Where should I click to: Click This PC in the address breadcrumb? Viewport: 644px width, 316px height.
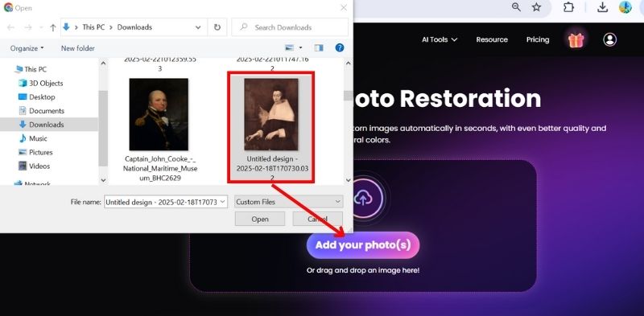coord(93,27)
